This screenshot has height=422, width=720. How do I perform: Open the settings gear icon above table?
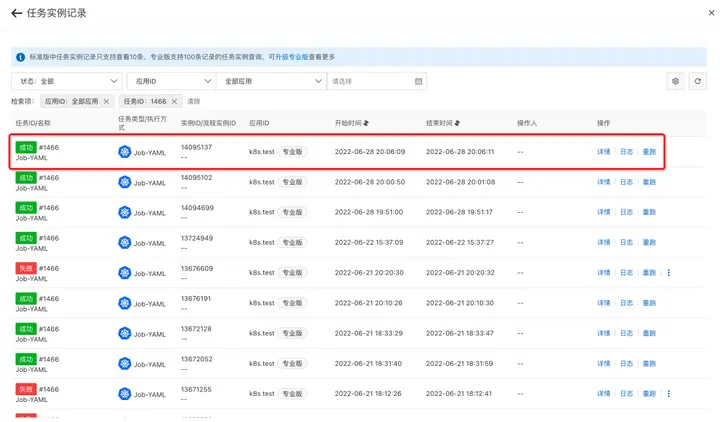676,81
